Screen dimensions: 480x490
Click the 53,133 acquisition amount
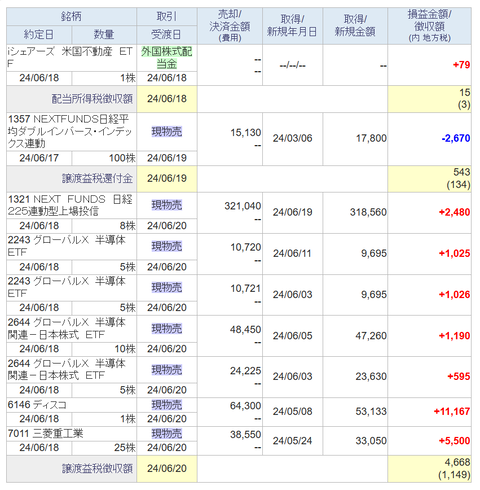click(x=371, y=412)
